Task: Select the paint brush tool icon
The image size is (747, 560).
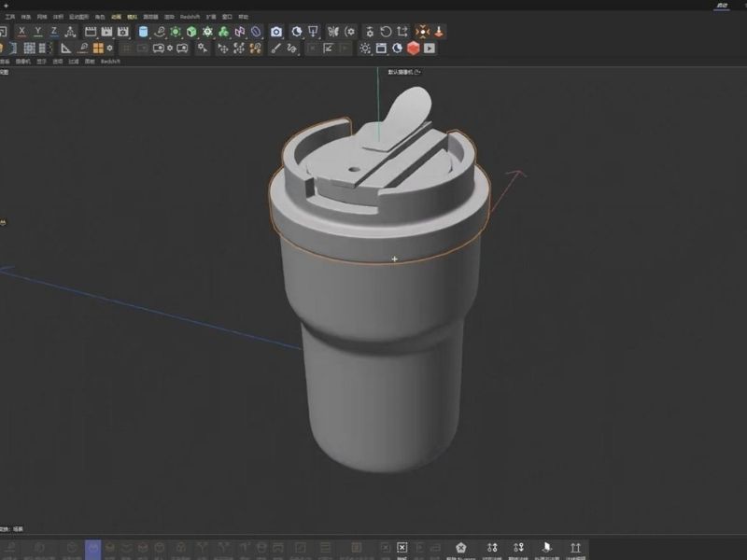Action: coord(275,49)
